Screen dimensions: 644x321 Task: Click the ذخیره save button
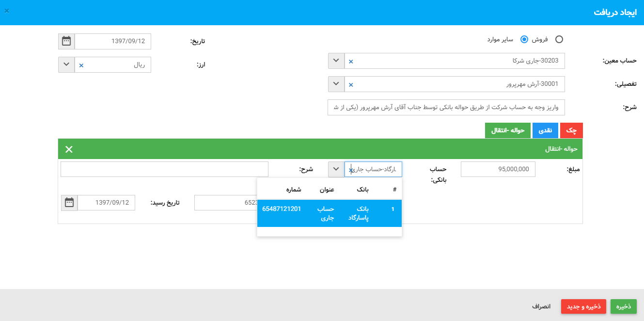point(624,306)
